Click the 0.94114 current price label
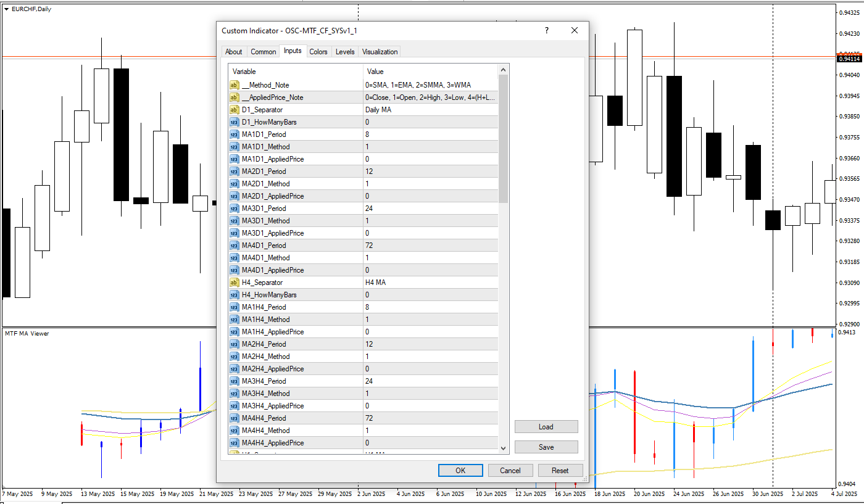Image resolution: width=864 pixels, height=504 pixels. (849, 59)
